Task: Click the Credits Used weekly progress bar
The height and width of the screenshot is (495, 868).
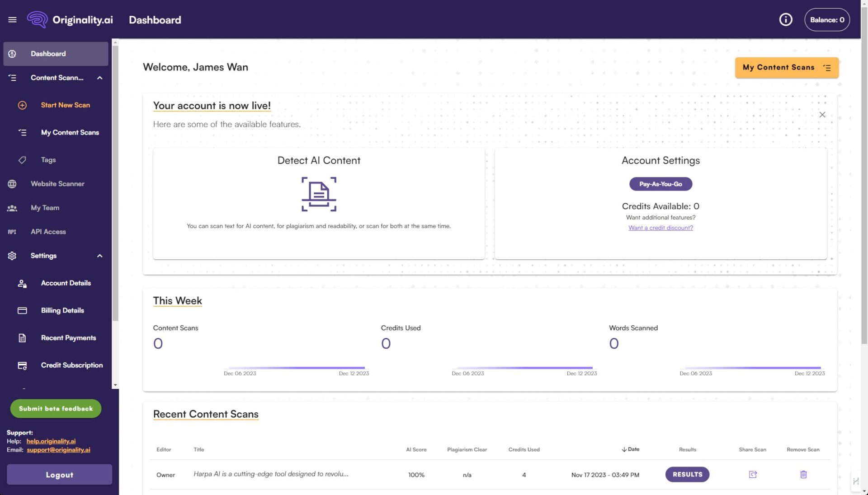Action: tap(524, 368)
